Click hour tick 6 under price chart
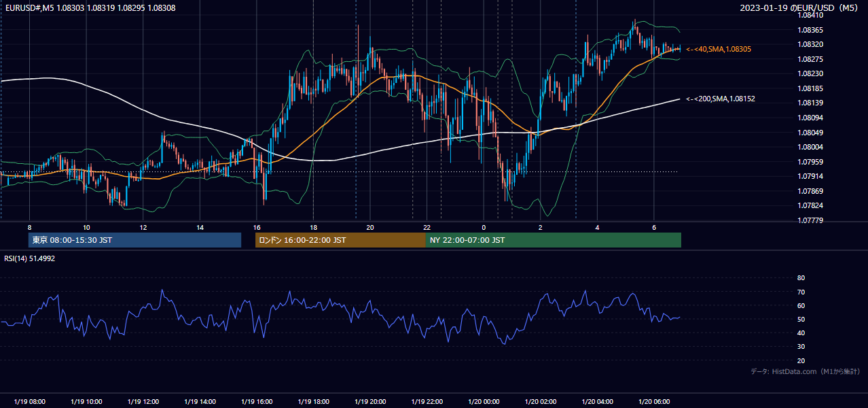This screenshot has width=868, height=408. 653,227
